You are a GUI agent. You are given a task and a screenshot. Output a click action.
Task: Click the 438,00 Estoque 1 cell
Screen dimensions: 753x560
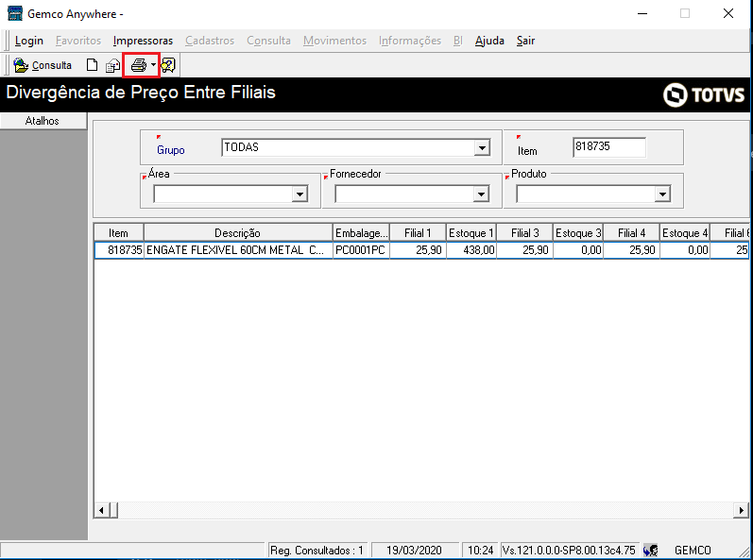coord(471,250)
